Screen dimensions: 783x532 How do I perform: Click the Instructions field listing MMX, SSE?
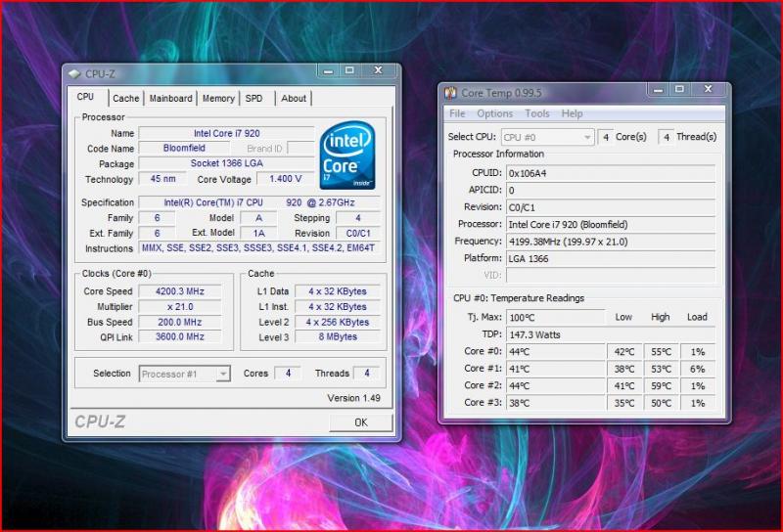(259, 248)
